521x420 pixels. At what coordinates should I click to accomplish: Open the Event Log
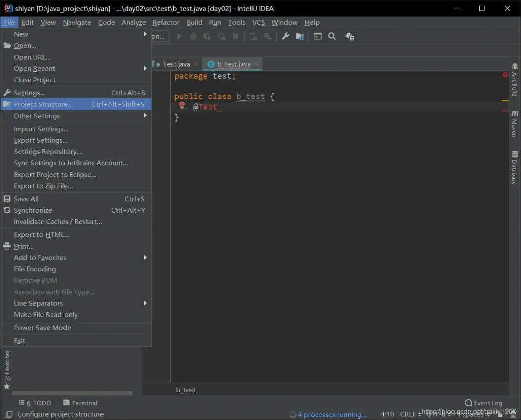pyautogui.click(x=484, y=402)
